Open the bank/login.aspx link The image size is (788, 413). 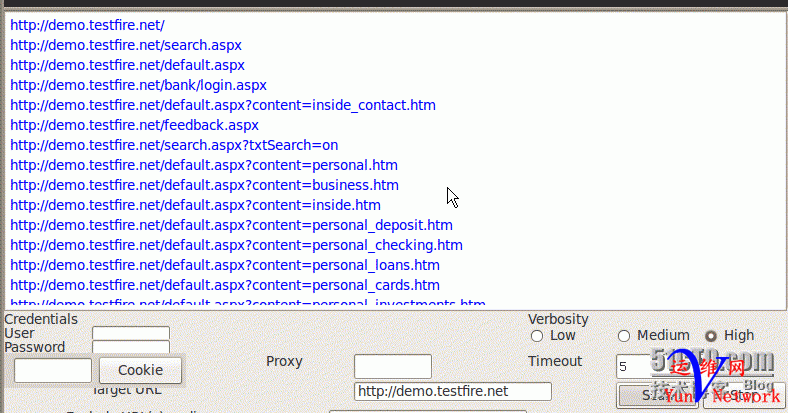[138, 85]
